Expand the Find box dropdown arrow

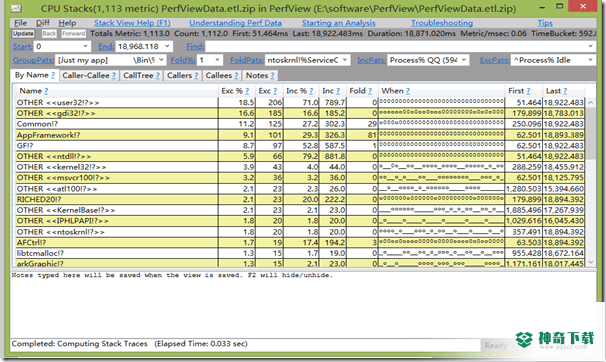pos(591,46)
